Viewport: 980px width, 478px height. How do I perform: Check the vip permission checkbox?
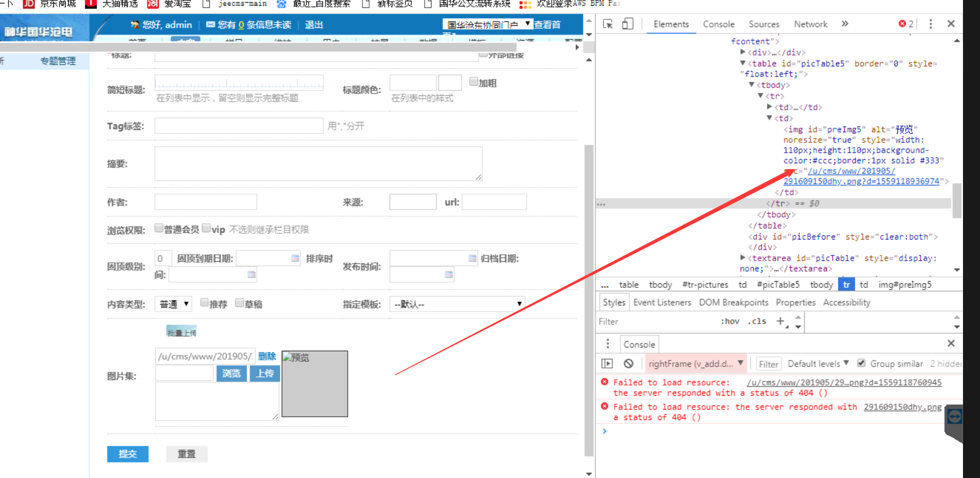(x=206, y=228)
